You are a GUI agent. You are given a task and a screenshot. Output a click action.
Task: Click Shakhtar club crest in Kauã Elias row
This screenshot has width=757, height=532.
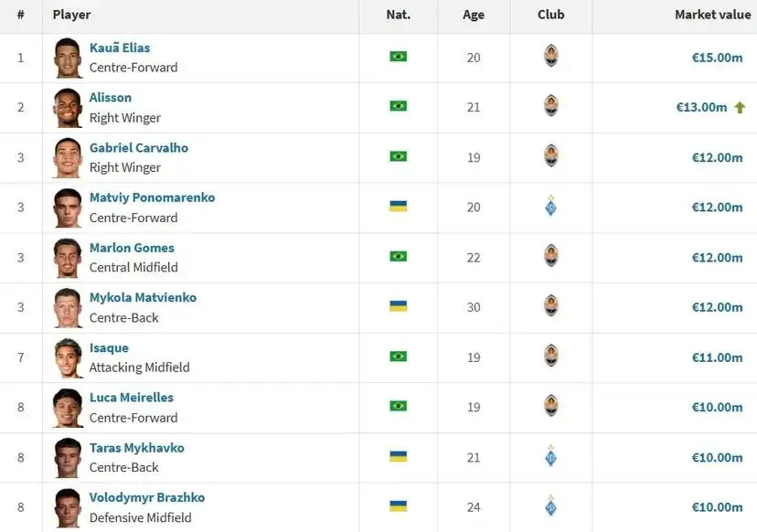click(x=551, y=56)
